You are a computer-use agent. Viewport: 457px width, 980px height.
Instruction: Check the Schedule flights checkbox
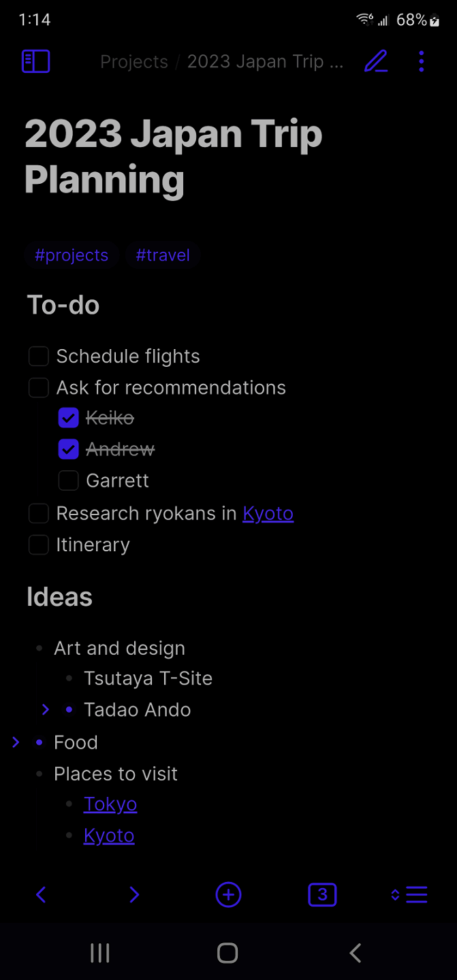click(38, 356)
